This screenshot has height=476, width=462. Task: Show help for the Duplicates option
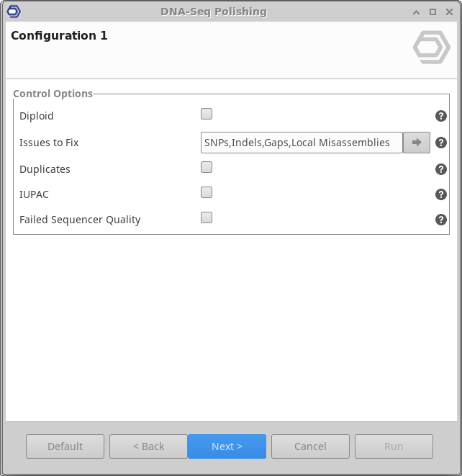pyautogui.click(x=441, y=169)
